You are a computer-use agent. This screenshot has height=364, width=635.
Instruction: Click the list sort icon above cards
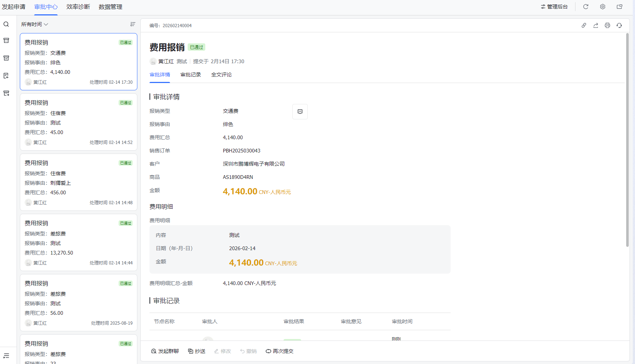(133, 24)
